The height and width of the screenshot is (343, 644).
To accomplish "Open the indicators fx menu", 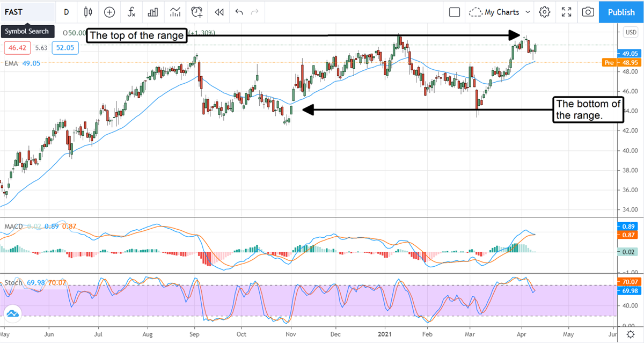I will [131, 12].
